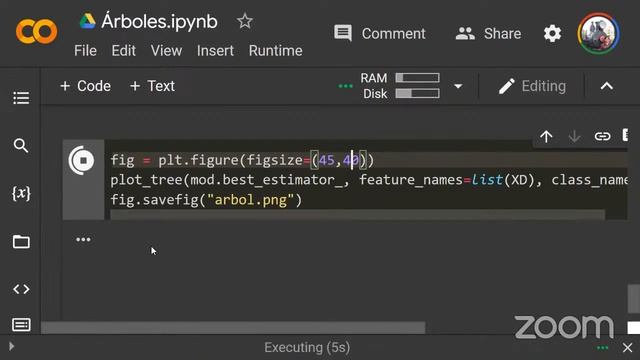This screenshot has width=640, height=360.
Task: Expand the bottom terminal panel arrow
Action: tap(11, 347)
